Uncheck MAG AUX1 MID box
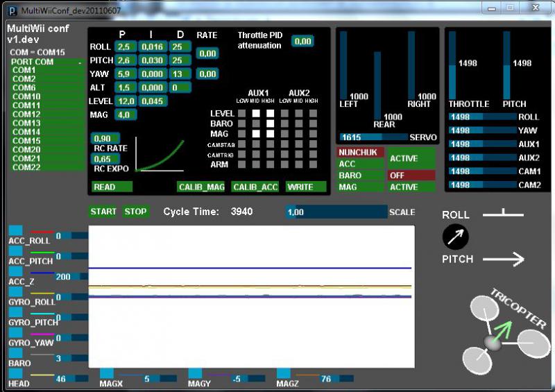 coord(256,134)
